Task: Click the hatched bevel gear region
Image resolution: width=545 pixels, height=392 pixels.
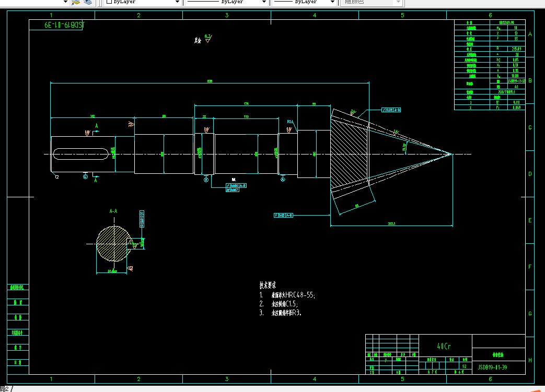Action: 349,154
